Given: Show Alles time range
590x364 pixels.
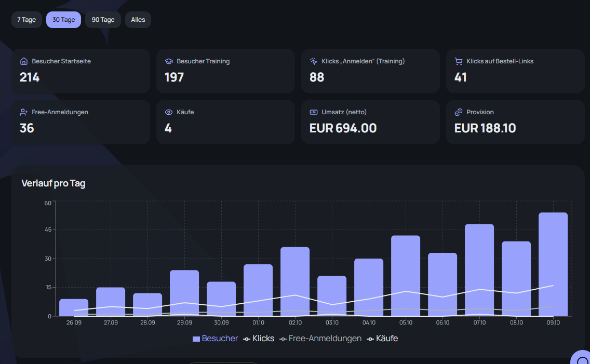Looking at the screenshot, I should coord(138,20).
